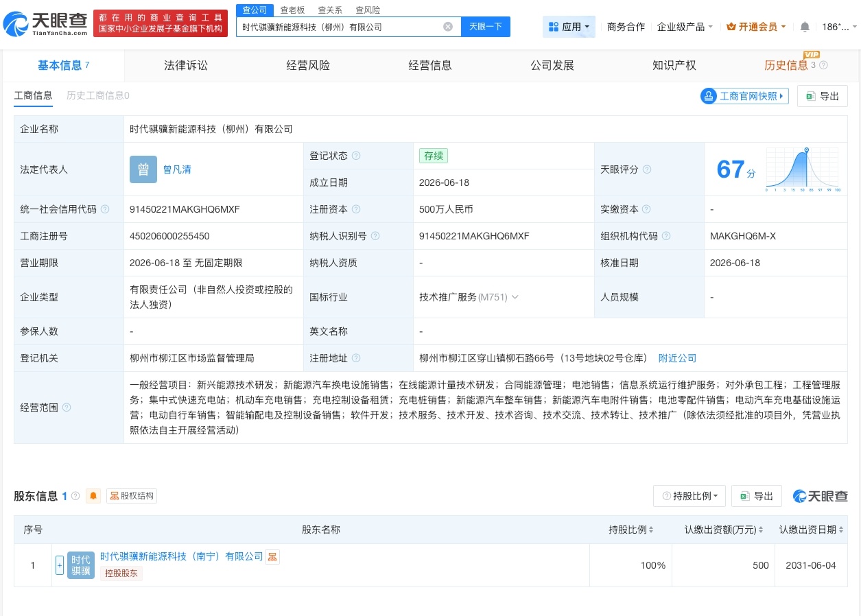Click the 控股股东 tag

click(x=121, y=573)
